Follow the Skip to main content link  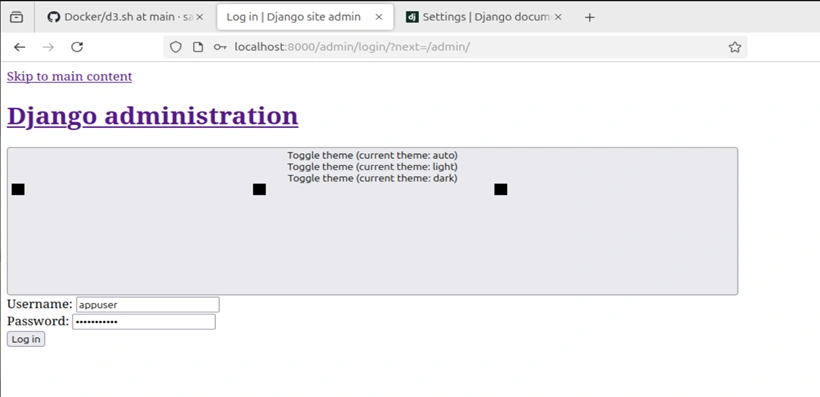click(70, 76)
